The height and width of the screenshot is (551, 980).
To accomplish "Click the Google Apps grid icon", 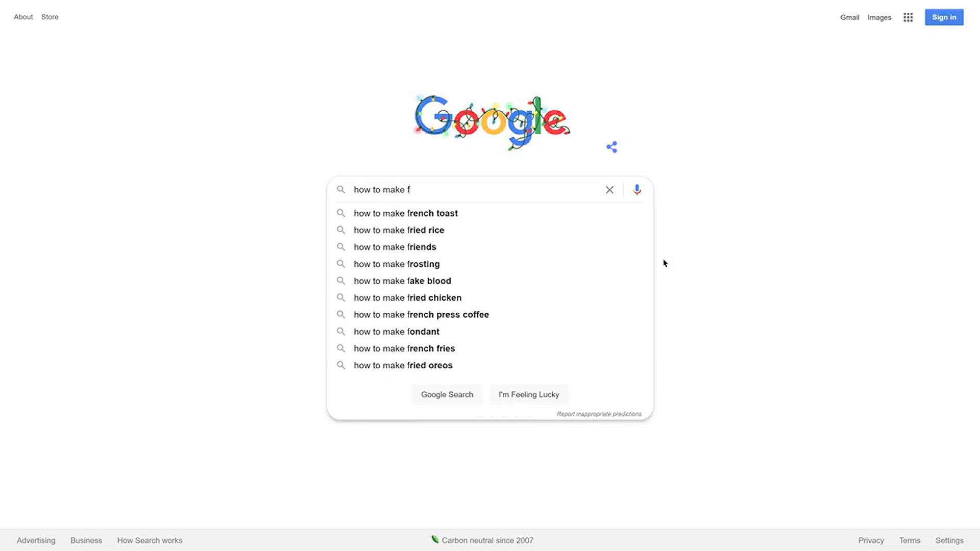I will click(908, 17).
